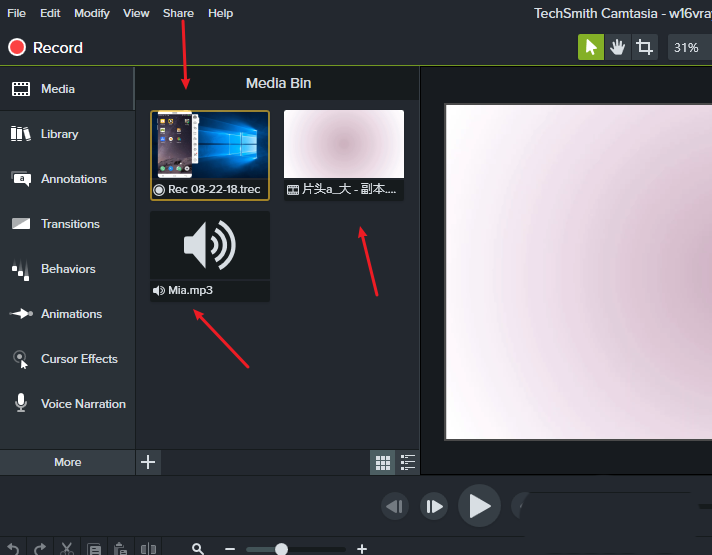Open the Cursor Effects panel
The height and width of the screenshot is (555, 712).
(67, 359)
